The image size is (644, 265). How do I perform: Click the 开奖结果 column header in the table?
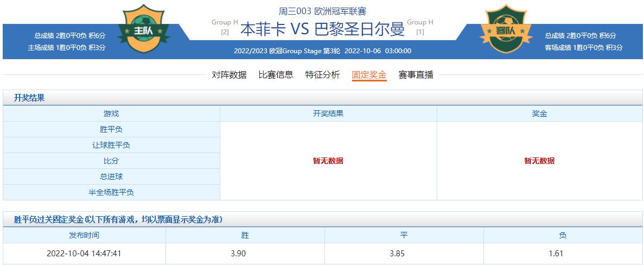click(x=328, y=114)
